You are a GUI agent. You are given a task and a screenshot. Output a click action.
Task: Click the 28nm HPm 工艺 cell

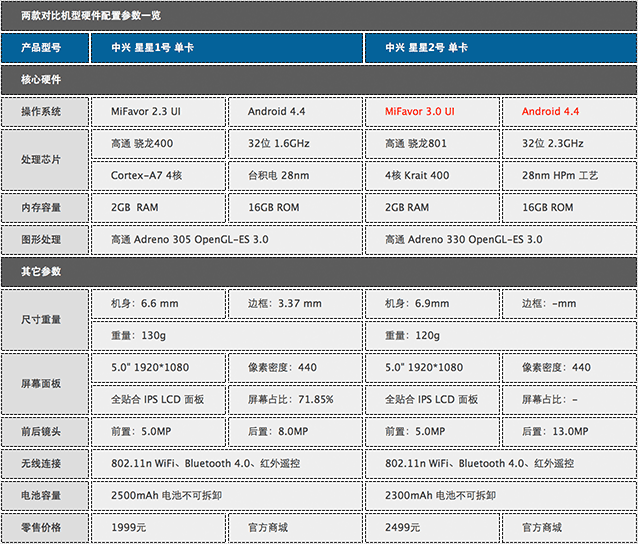pos(570,176)
